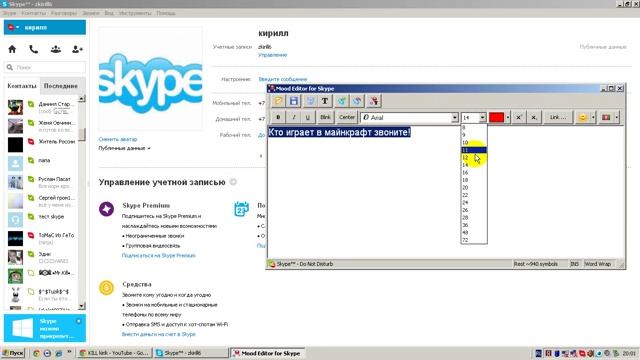Click the Сменить аватар link
This screenshot has width=640, height=360.
[x=118, y=139]
